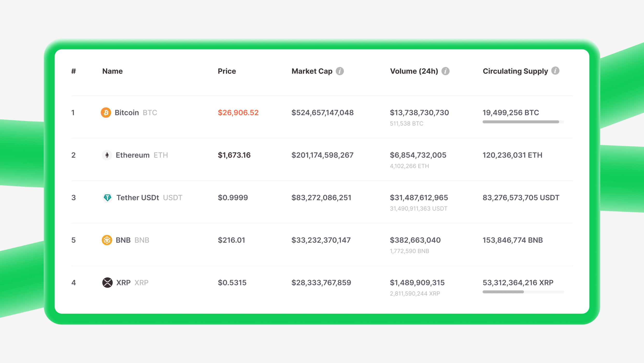
Task: Click the Ethereum diamond logo icon
Action: (x=107, y=155)
